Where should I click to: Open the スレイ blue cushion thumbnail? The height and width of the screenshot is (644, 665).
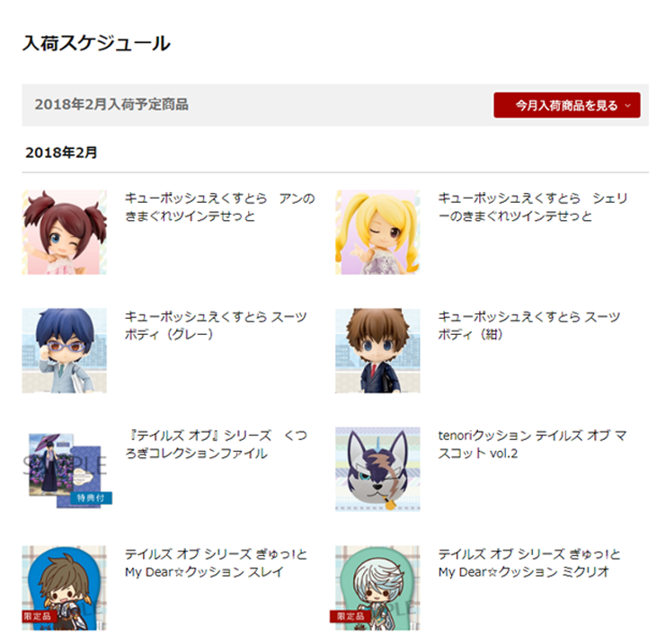(x=64, y=588)
